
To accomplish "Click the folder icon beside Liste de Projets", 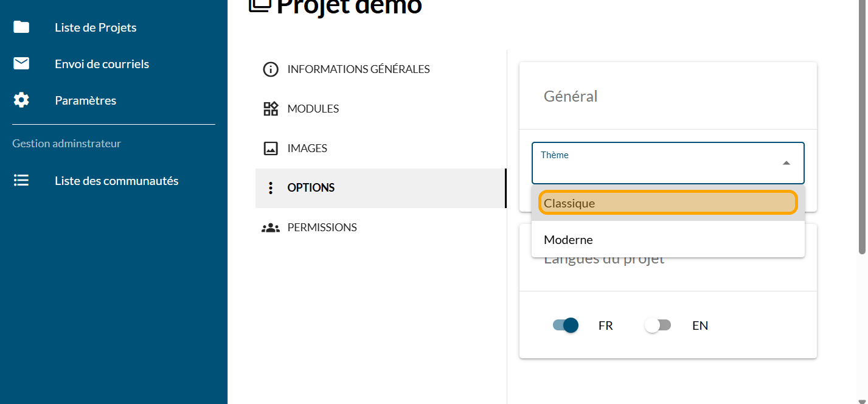I will [21, 27].
